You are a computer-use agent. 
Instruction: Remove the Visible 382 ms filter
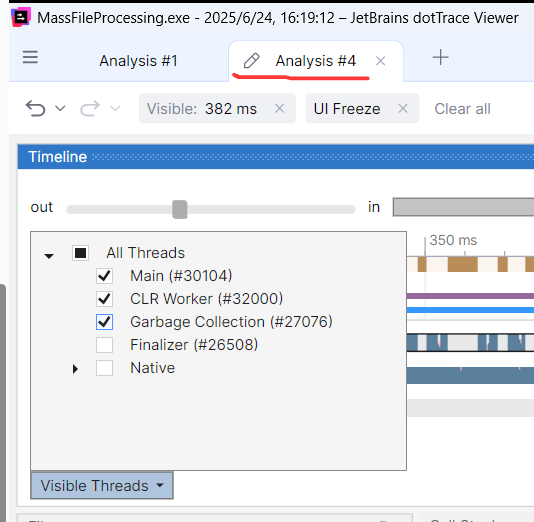pos(280,109)
